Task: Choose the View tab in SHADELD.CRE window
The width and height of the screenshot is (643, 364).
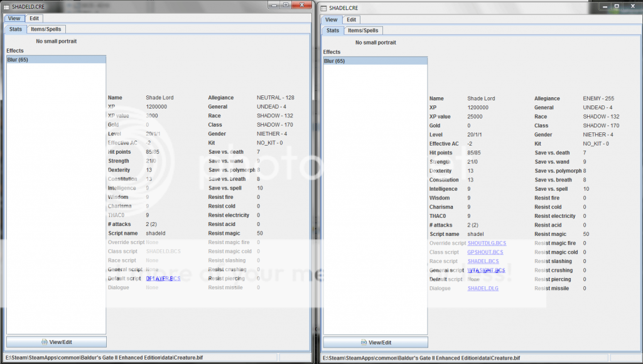Action: tap(14, 19)
